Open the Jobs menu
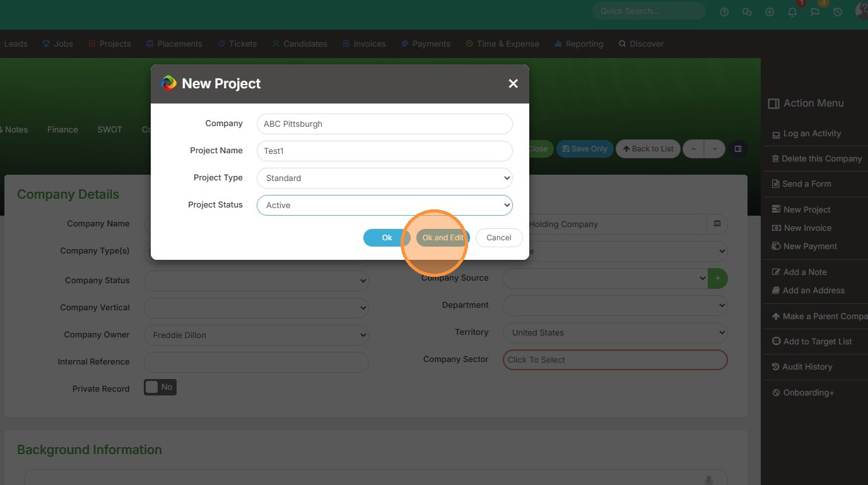868x485 pixels. click(x=57, y=44)
